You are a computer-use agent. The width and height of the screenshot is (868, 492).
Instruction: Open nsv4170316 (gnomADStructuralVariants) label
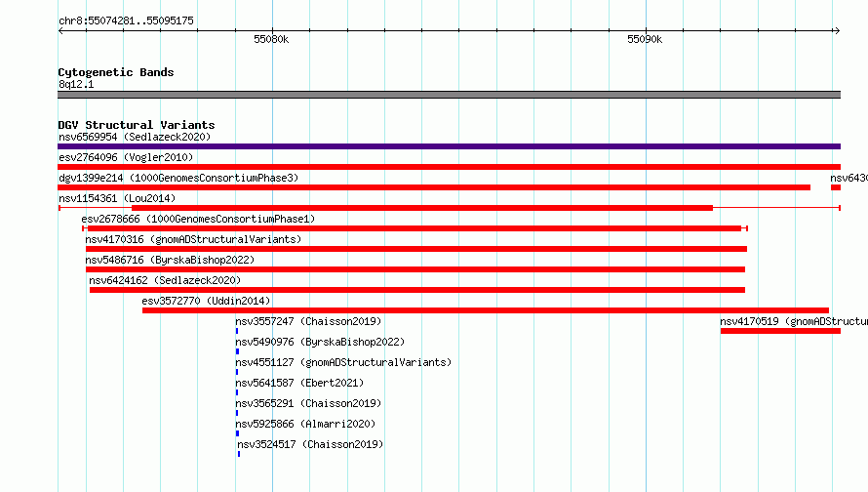(x=193, y=239)
